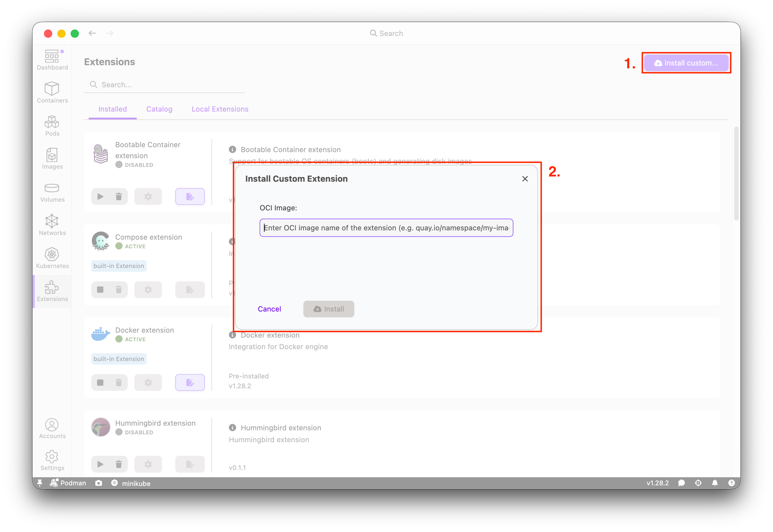Click the Bootable Container extension logo
Screen dimensions: 773x532
coord(100,154)
